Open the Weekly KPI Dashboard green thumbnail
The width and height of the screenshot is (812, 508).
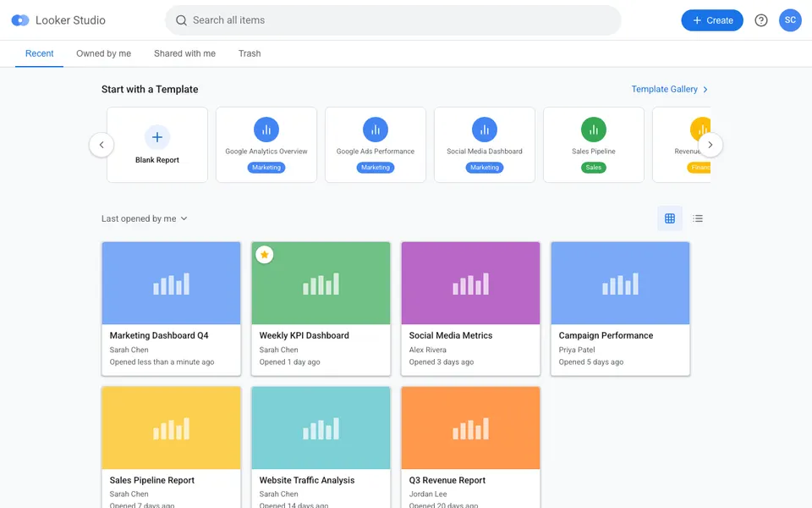[321, 283]
